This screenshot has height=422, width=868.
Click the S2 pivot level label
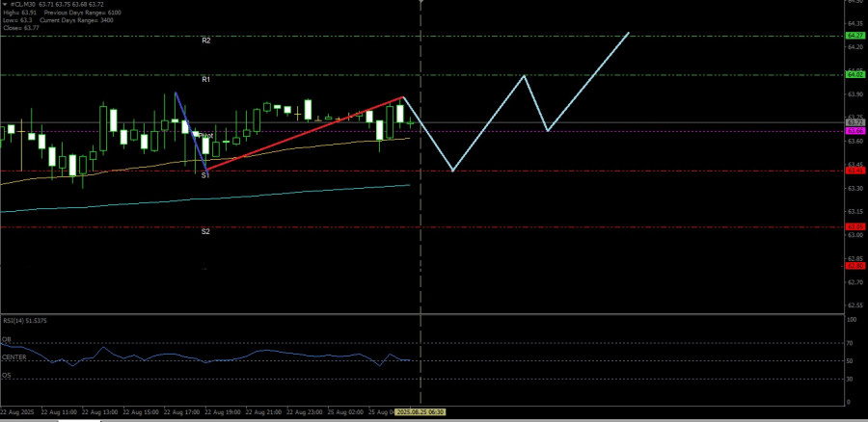(205, 231)
